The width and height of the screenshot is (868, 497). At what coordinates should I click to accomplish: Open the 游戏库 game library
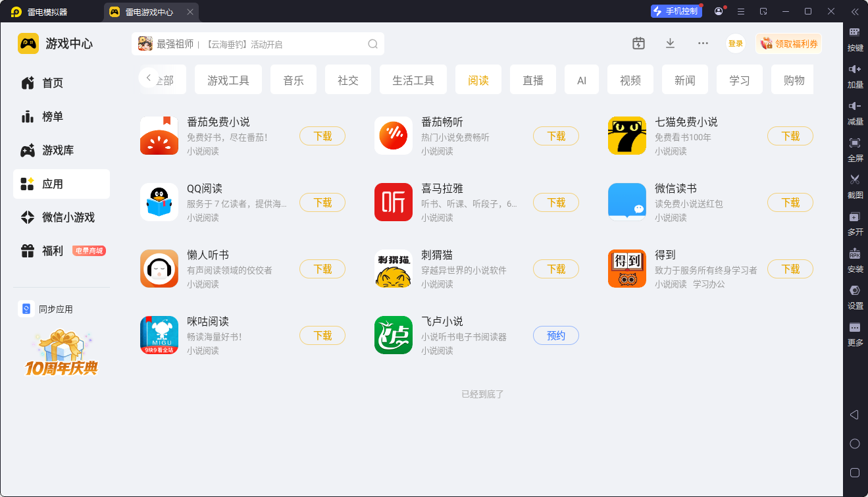tap(61, 150)
